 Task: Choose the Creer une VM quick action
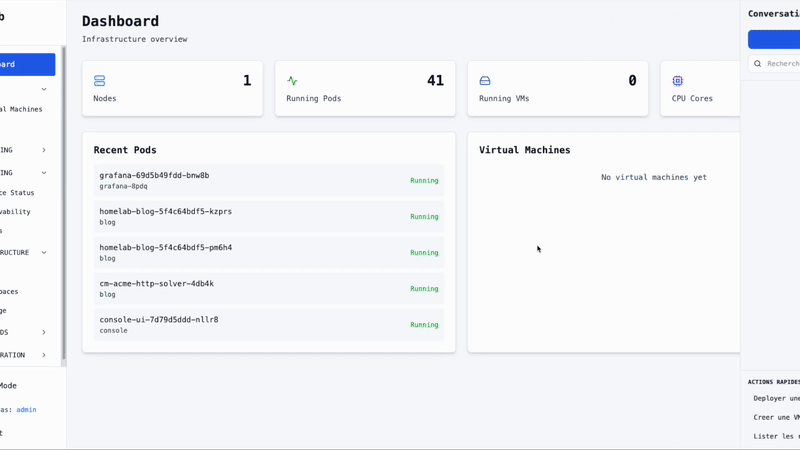776,417
